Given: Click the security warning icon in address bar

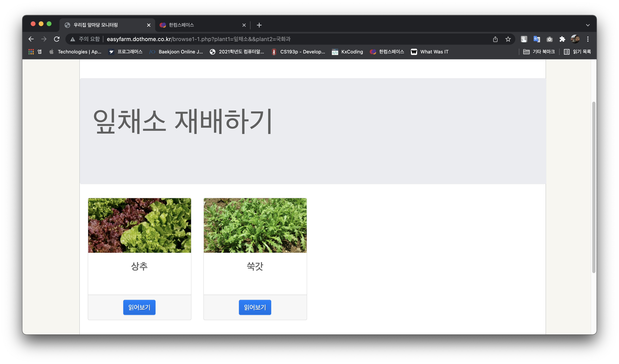Looking at the screenshot, I should [x=72, y=39].
